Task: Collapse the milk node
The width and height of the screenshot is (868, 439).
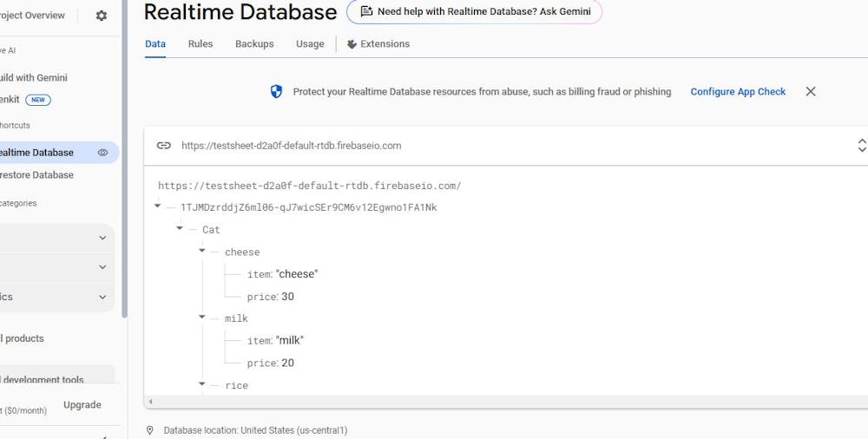Action: pyautogui.click(x=202, y=318)
